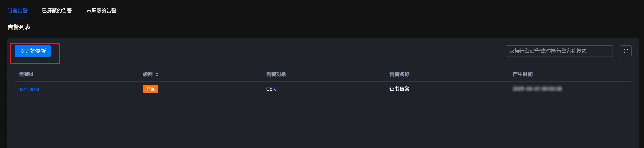
Task: Click the 告警名称 column header
Action: [399, 74]
